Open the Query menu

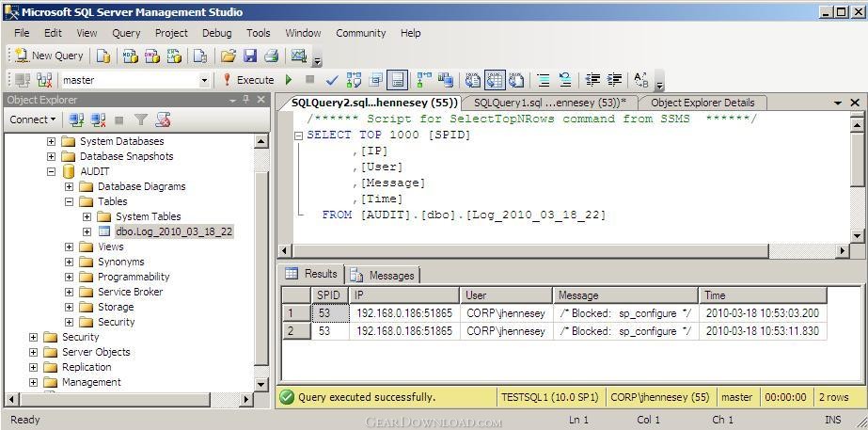126,33
